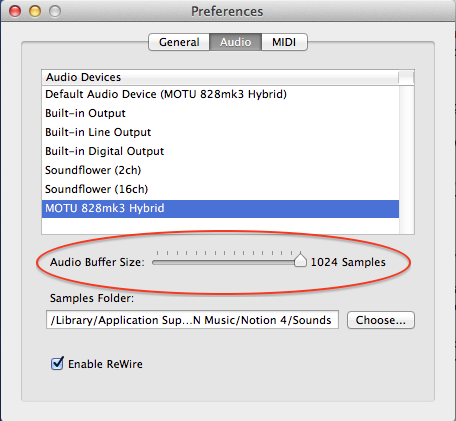Pick Built-in Digital Output device
The width and height of the screenshot is (456, 421).
tap(220, 151)
